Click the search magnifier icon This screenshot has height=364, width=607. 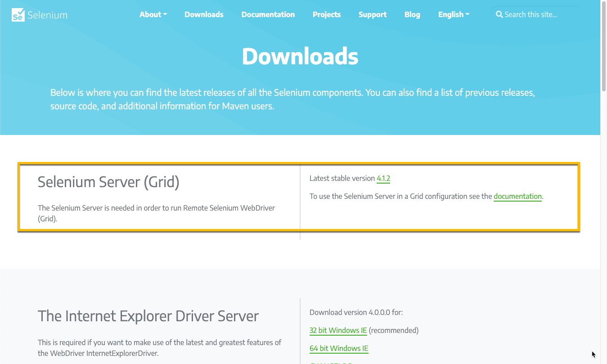point(499,14)
